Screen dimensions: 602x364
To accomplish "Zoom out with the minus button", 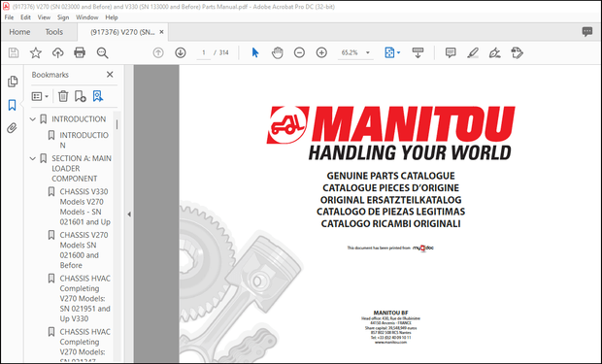I will coord(299,52).
